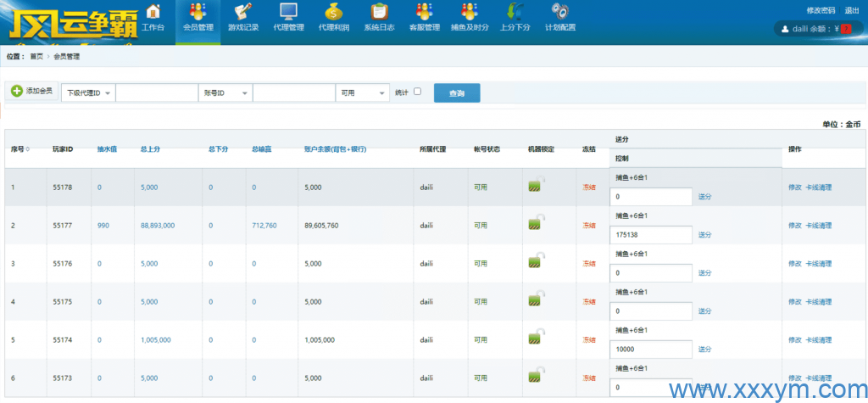Screen dimensions: 868x403
Task: Enable the 统计 checkbox
Action: pyautogui.click(x=417, y=92)
